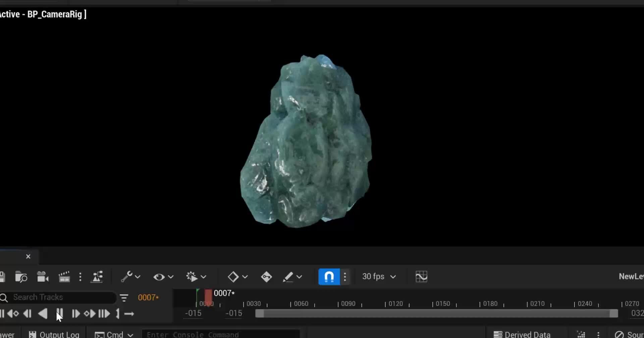Expand the Cmd console dropdown
This screenshot has width=644, height=338.
coord(130,334)
